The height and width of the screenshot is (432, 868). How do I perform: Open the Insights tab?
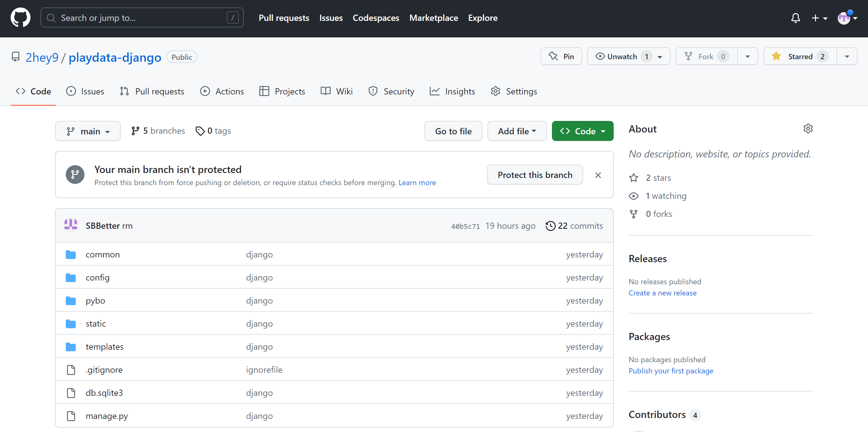pyautogui.click(x=452, y=91)
